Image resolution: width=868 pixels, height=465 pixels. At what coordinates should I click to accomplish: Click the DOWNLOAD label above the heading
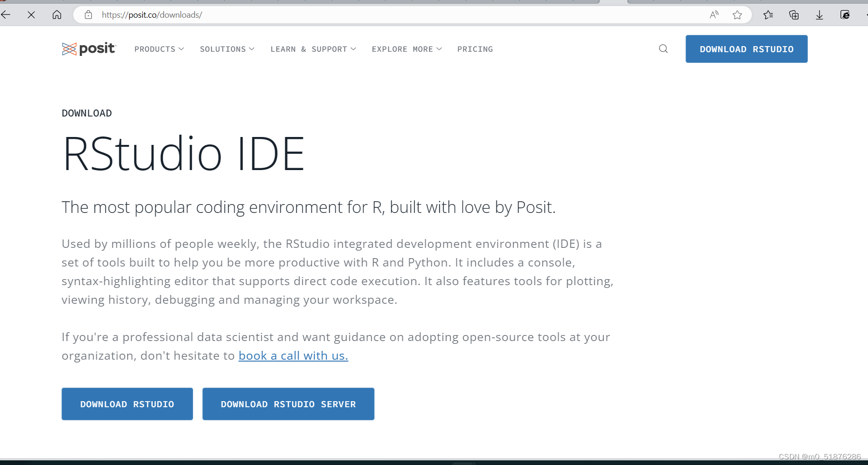87,113
